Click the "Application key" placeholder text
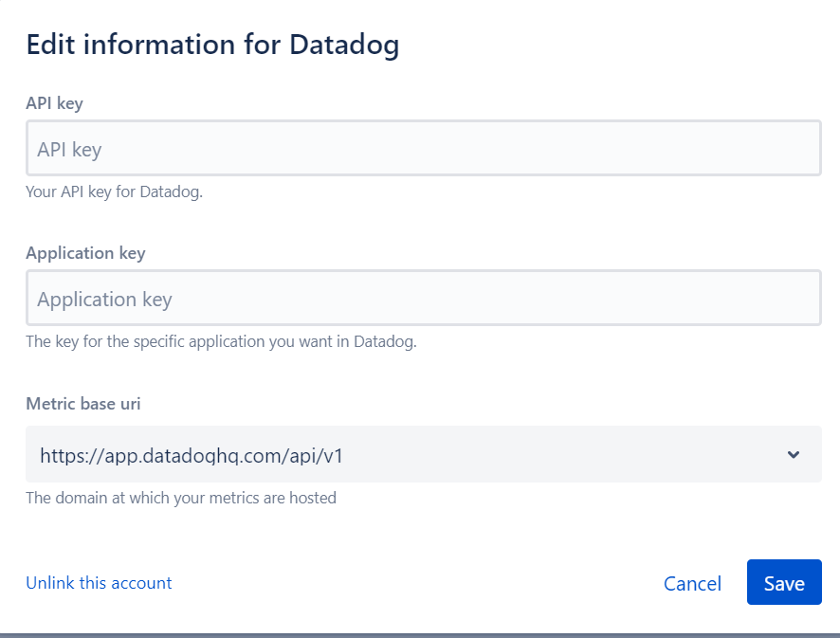 tap(104, 300)
